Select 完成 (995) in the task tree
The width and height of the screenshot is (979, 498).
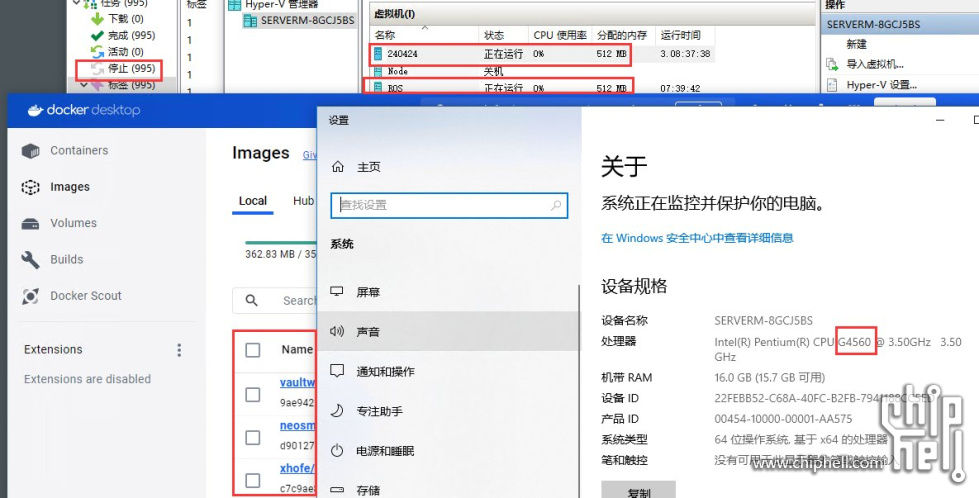(123, 36)
